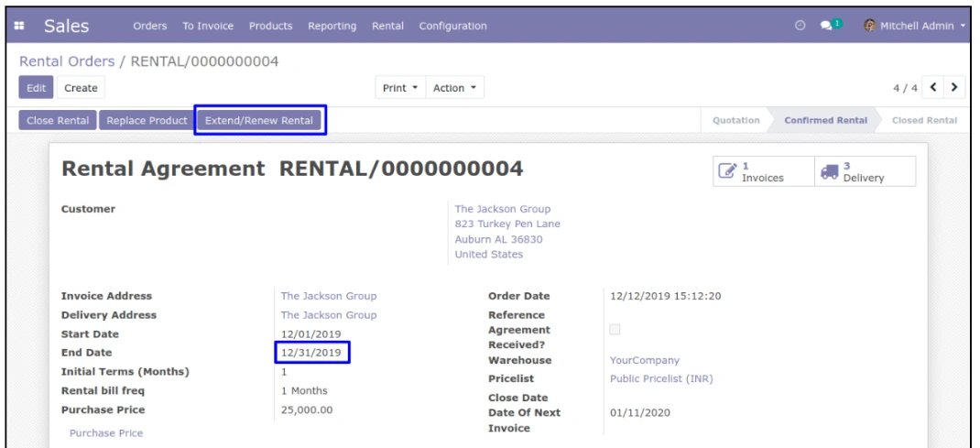Viewport: 980px width, 448px height.
Task: Click Mitchell Admin avatar picture
Action: [870, 26]
